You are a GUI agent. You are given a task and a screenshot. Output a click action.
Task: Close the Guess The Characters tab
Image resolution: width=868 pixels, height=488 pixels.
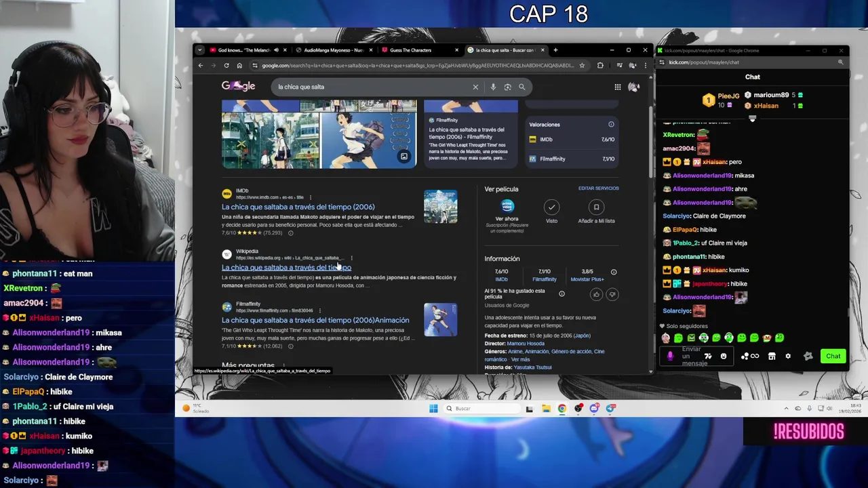pyautogui.click(x=457, y=50)
